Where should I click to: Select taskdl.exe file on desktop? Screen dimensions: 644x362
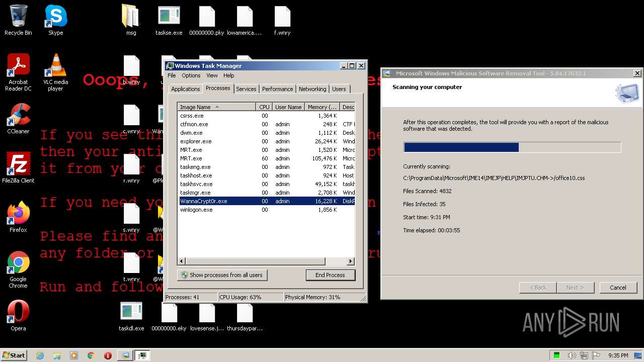131,316
